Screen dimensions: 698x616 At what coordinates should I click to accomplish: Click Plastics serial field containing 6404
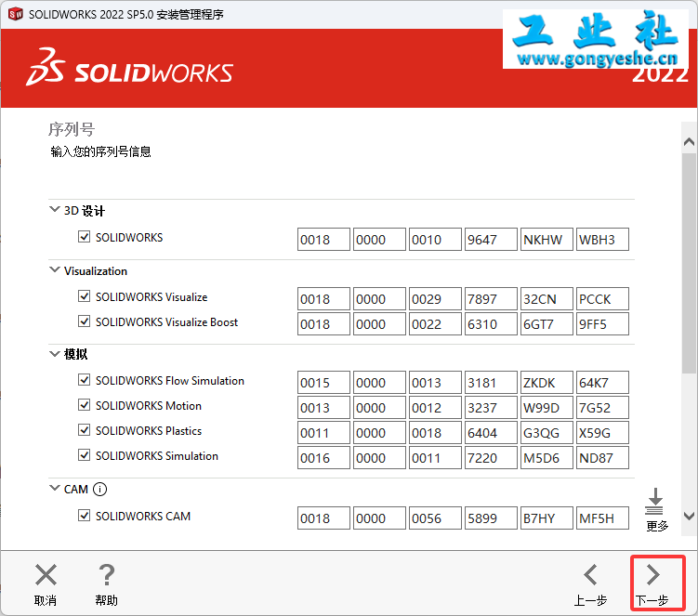491,433
